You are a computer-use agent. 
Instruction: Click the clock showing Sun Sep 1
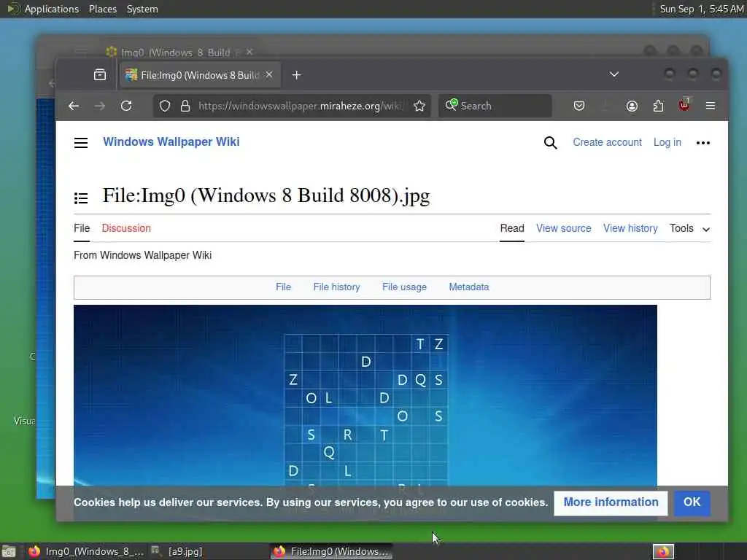pyautogui.click(x=701, y=9)
